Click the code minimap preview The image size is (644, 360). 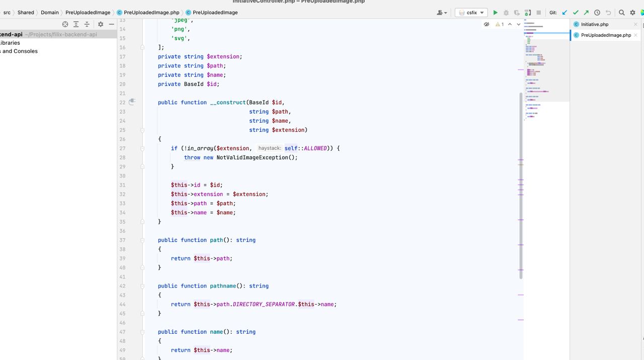pyautogui.click(x=546, y=70)
